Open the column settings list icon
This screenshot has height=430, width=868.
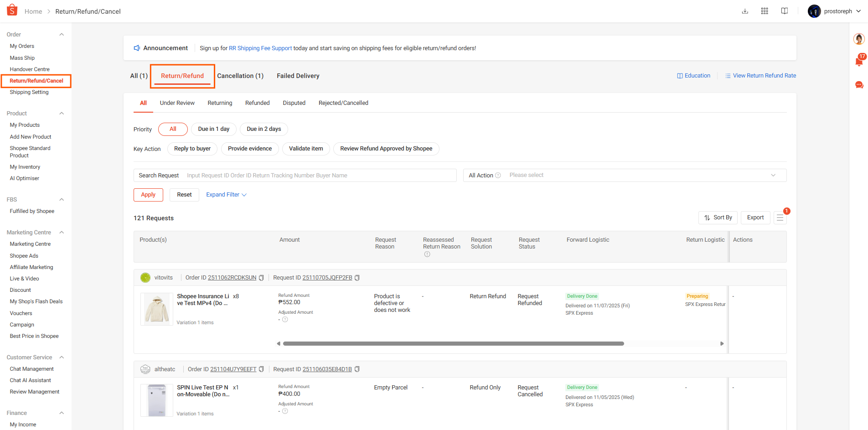[x=780, y=218]
